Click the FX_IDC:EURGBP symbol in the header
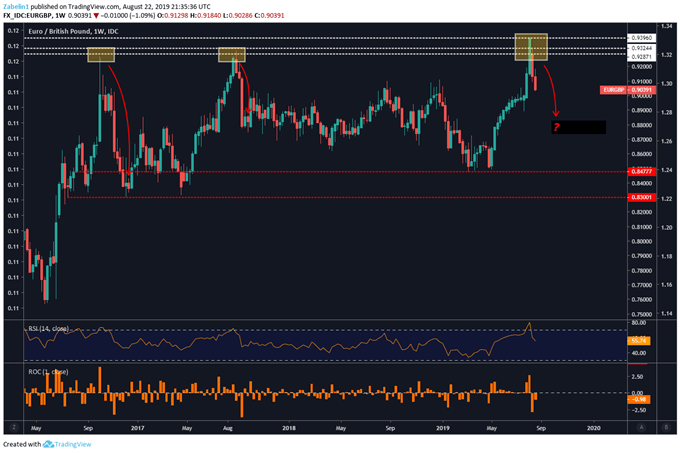 pyautogui.click(x=28, y=15)
